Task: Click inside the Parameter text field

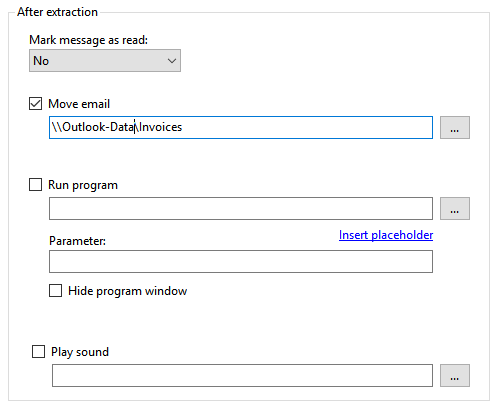Action: click(x=241, y=262)
